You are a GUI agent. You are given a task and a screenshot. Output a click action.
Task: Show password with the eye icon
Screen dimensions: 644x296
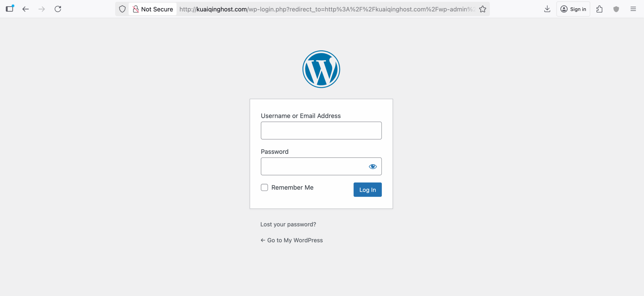373,167
